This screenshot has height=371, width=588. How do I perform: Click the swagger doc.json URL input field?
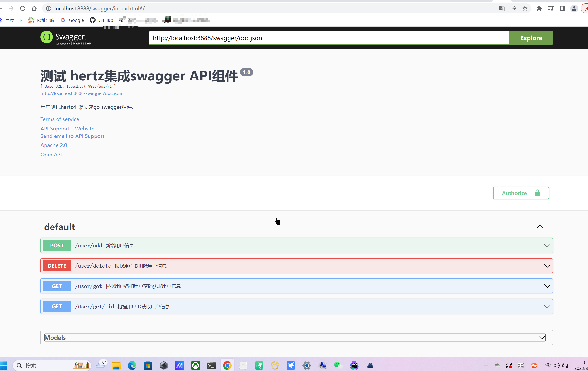click(328, 38)
